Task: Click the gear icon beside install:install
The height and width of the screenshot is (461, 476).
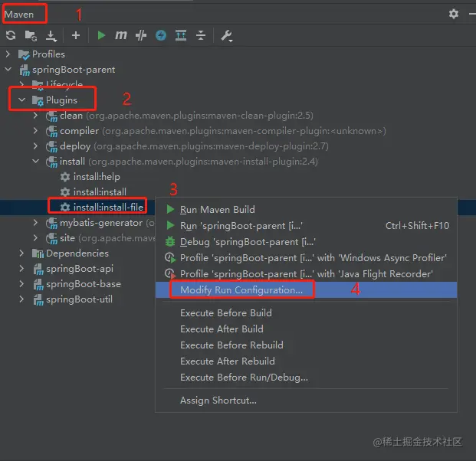Action: [65, 192]
